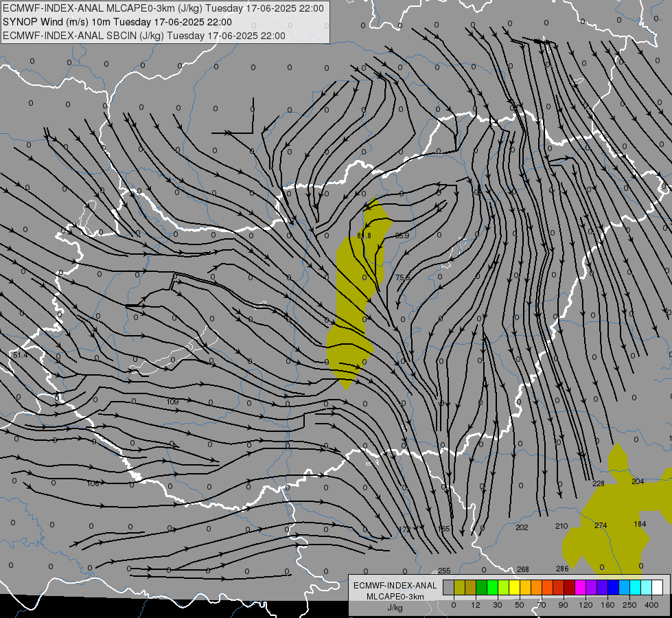Select the olive legend swatch starting at 0
Image resolution: width=672 pixels, height=618 pixels.
[459, 587]
